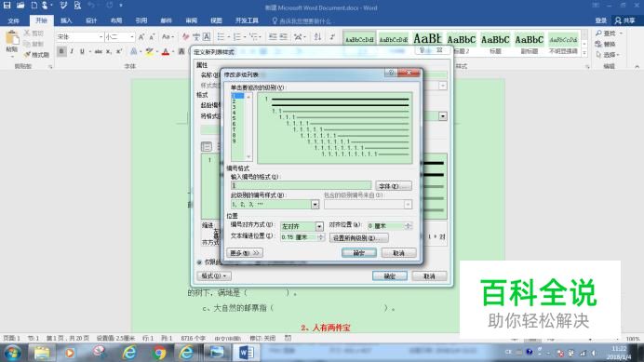
Task: Switch to the 布局 tab
Action: click(115, 20)
